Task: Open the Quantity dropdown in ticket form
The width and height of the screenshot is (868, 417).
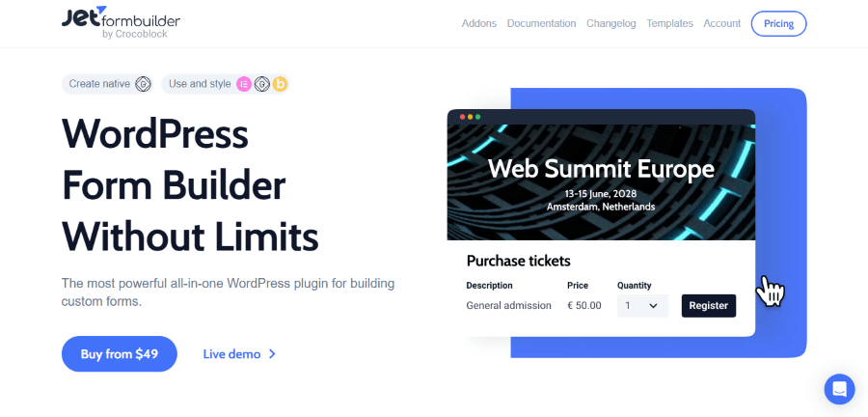Action: (641, 306)
